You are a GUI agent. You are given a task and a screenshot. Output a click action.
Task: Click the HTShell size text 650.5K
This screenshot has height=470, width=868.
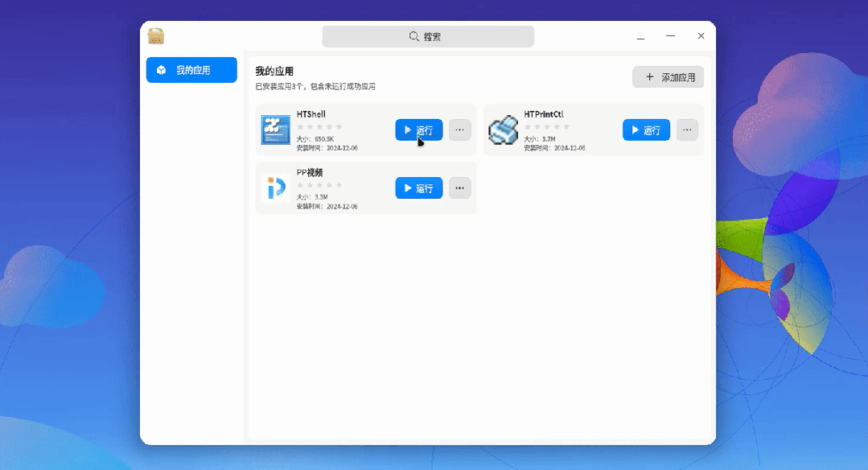click(x=315, y=139)
